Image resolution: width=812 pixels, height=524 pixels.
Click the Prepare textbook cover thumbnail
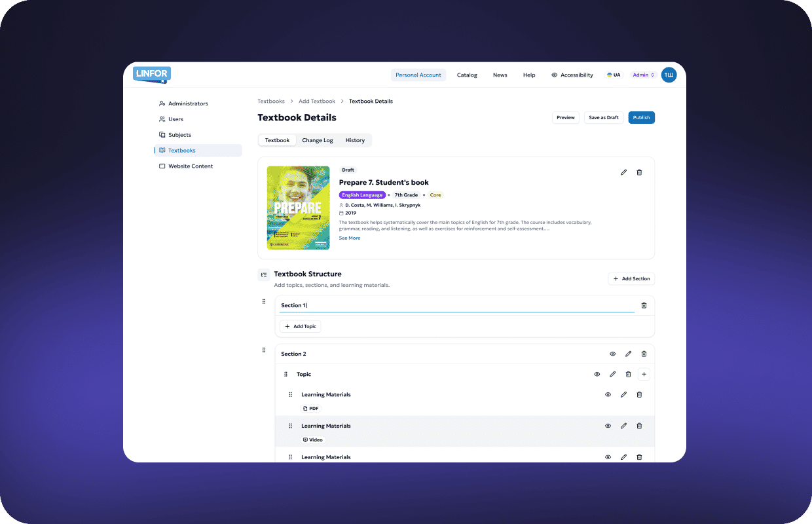pyautogui.click(x=299, y=208)
